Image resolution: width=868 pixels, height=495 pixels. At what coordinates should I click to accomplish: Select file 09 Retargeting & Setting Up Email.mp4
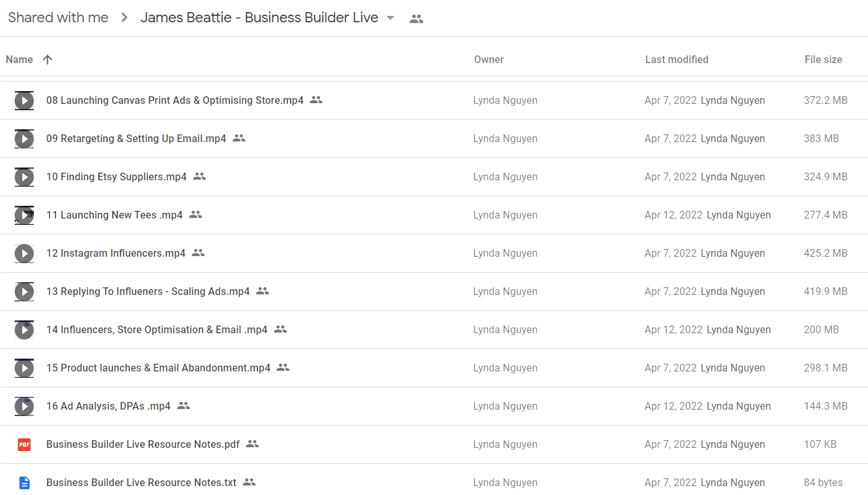[136, 138]
